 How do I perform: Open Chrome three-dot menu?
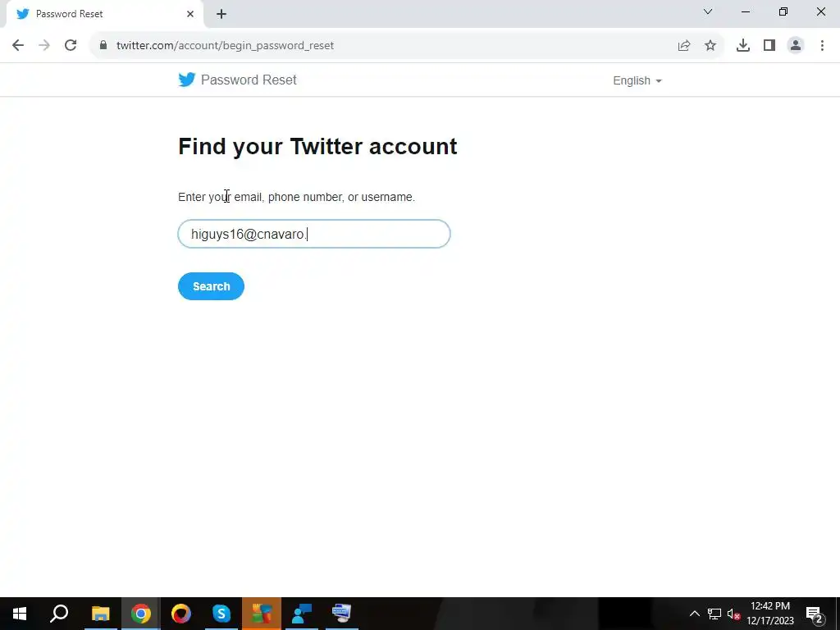(822, 46)
